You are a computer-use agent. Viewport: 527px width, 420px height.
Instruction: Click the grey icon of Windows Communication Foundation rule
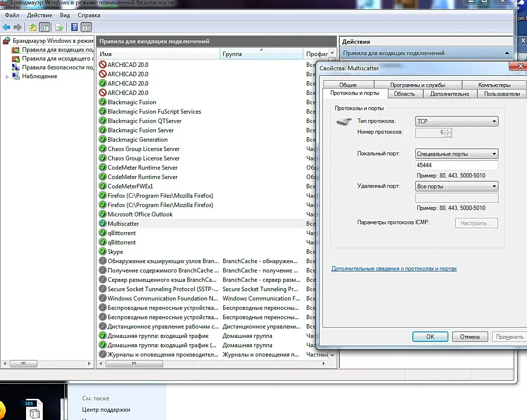103,298
